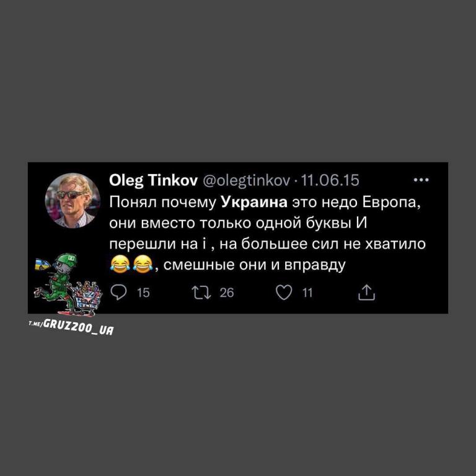Open the @olegtinkov handle link
This screenshot has height=476, width=476.
tap(246, 180)
